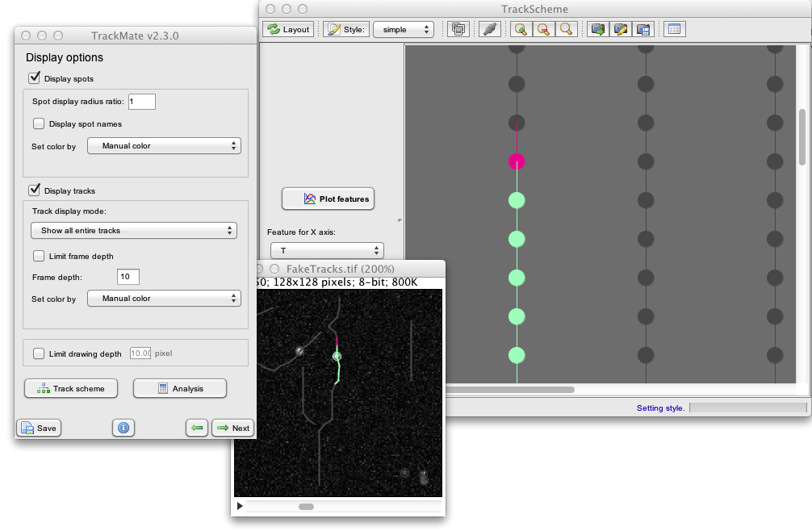
Task: Click the reset zoom magnifier icon
Action: (566, 30)
